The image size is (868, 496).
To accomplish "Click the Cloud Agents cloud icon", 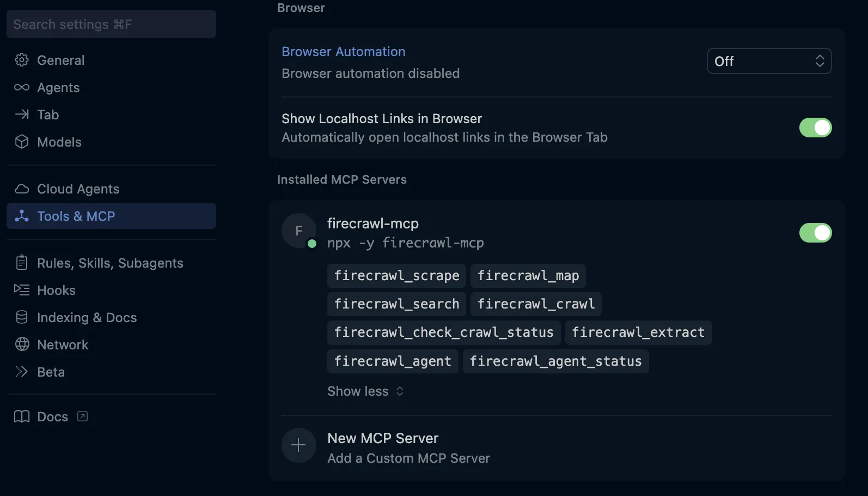I will [22, 189].
